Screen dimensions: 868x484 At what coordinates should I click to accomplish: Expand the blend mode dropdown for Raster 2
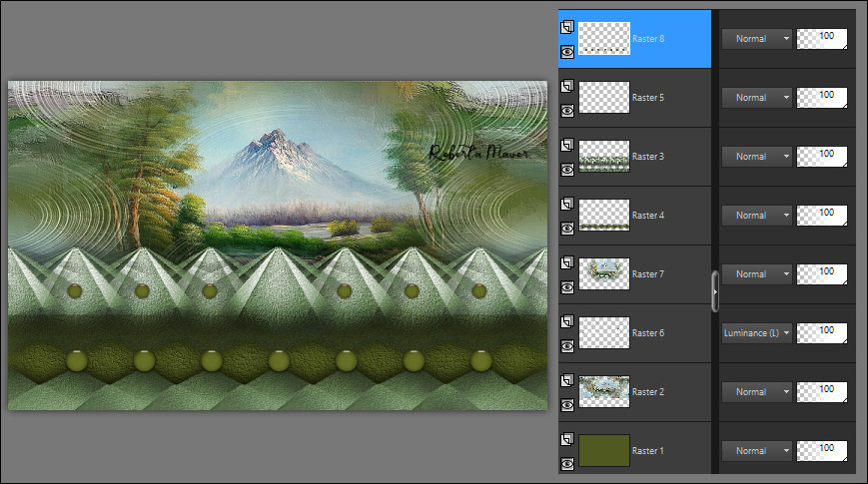[757, 392]
